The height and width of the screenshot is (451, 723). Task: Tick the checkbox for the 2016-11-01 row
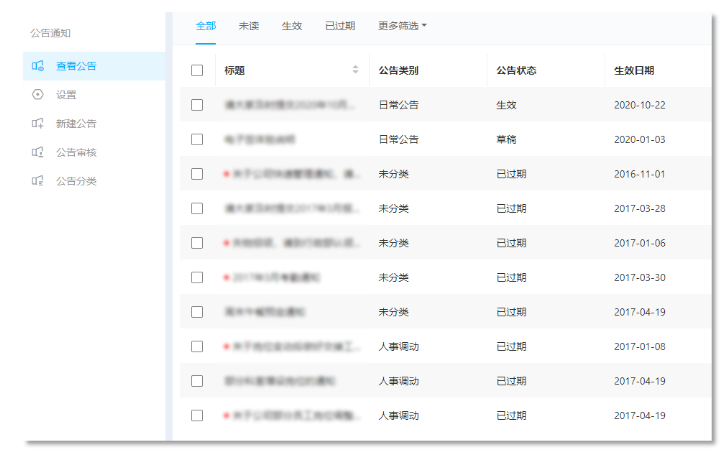pos(197,174)
